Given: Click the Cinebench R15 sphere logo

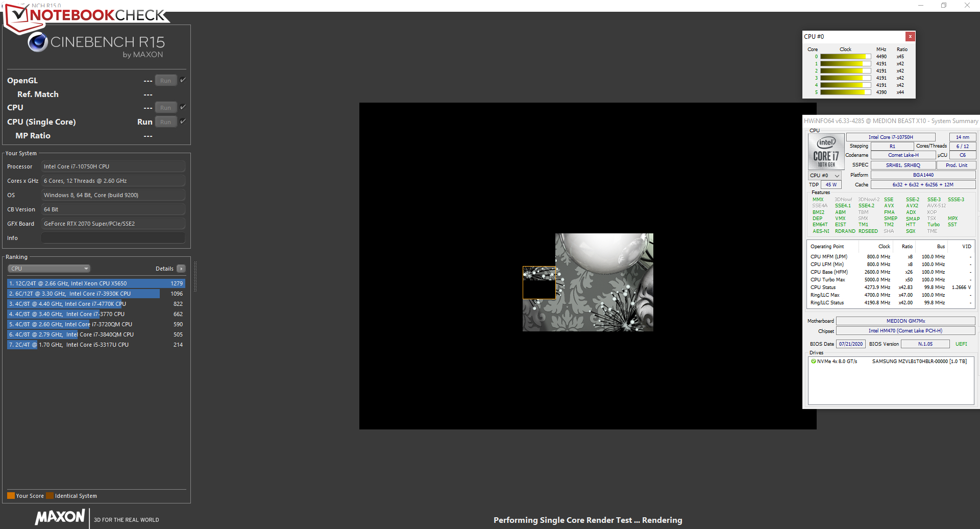Looking at the screenshot, I should pos(38,42).
